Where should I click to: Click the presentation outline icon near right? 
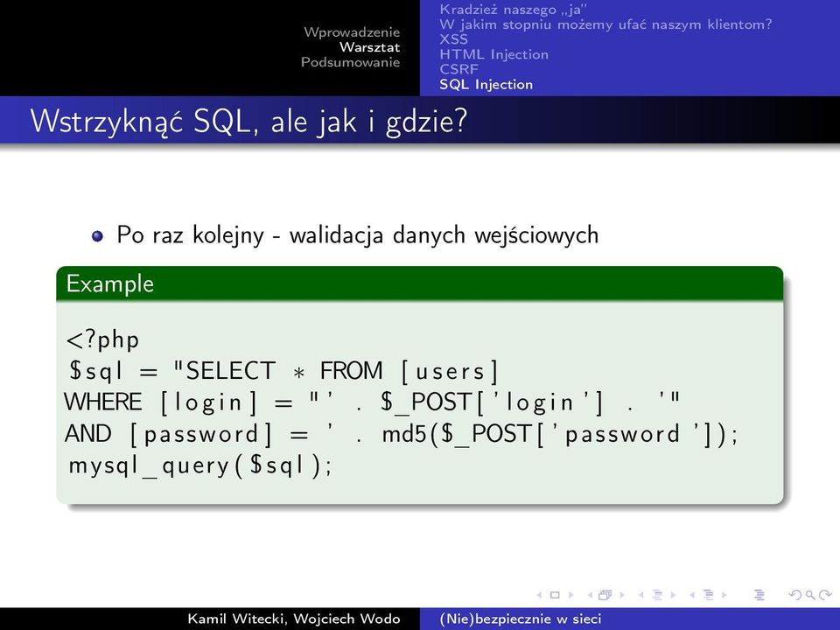tap(759, 595)
